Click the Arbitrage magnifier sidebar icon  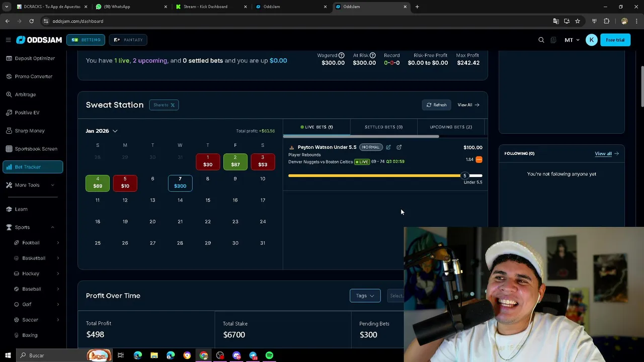coord(9,95)
